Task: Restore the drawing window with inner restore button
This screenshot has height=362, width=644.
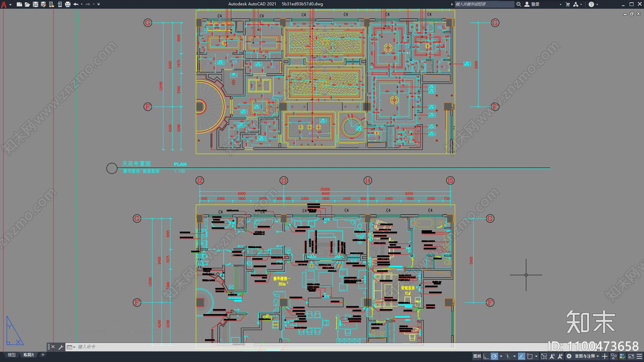Action: click(x=632, y=14)
